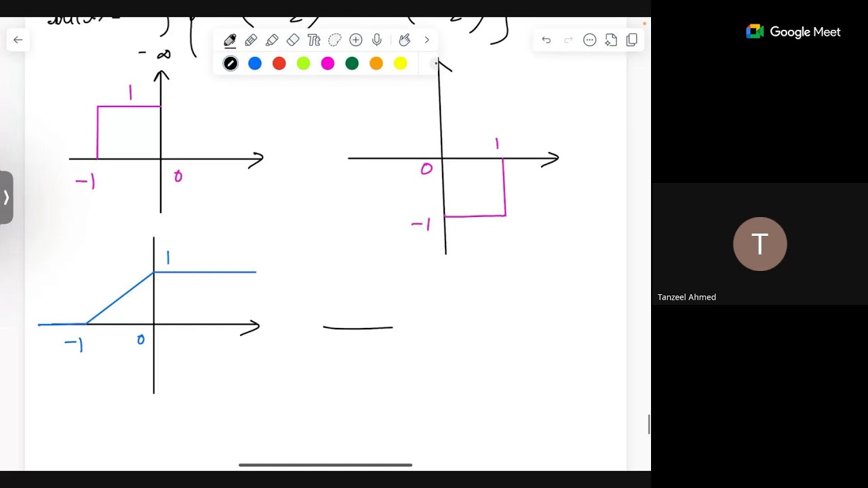
Task: Toggle finger drawing hand icon
Action: pyautogui.click(x=405, y=40)
